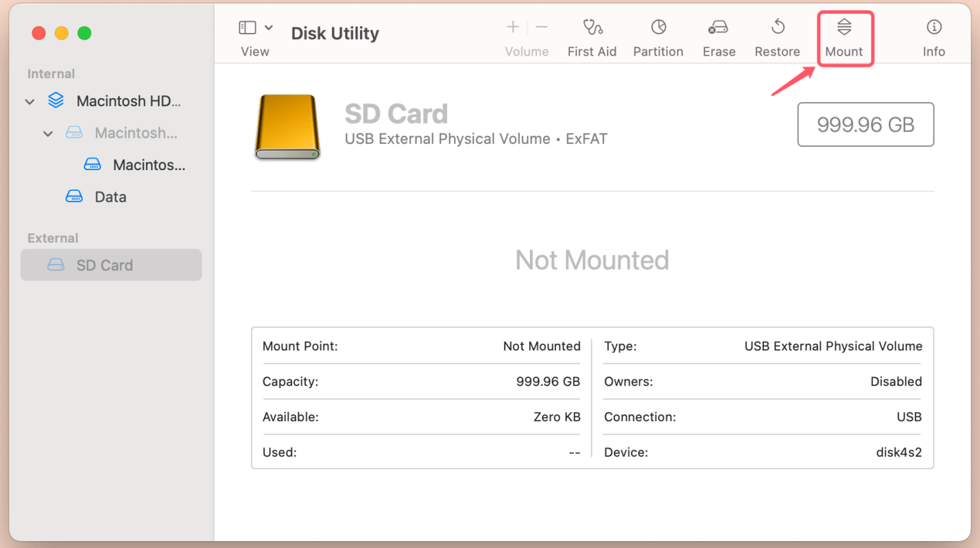Click the Disk Utility window title
This screenshot has height=548, width=980.
coord(335,33)
